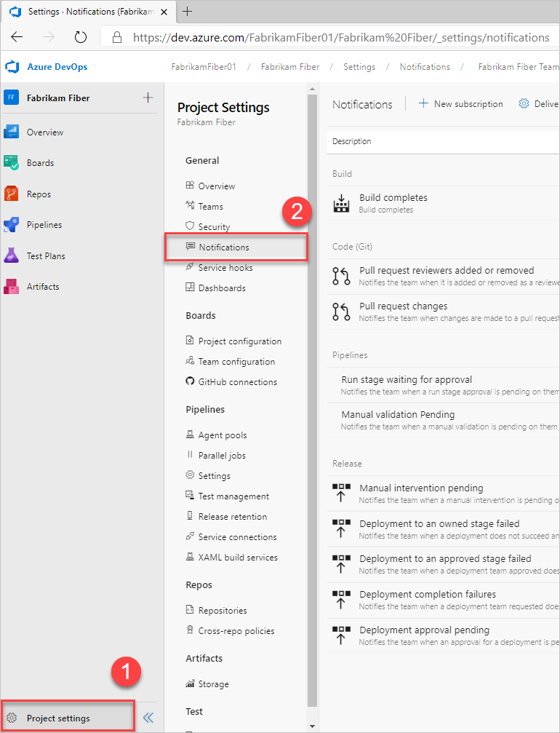Click the plus icon beside Fabrikam Fiber

pyautogui.click(x=148, y=98)
